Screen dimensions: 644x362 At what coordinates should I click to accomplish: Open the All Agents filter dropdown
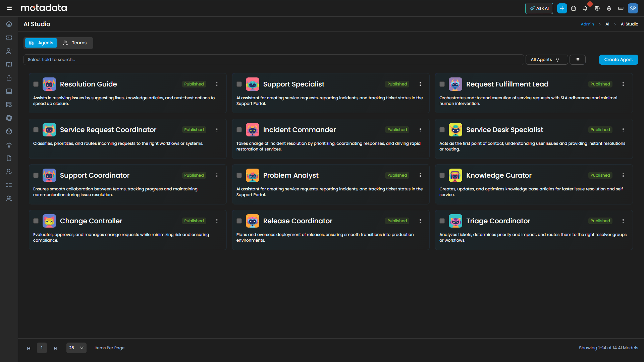pos(546,59)
